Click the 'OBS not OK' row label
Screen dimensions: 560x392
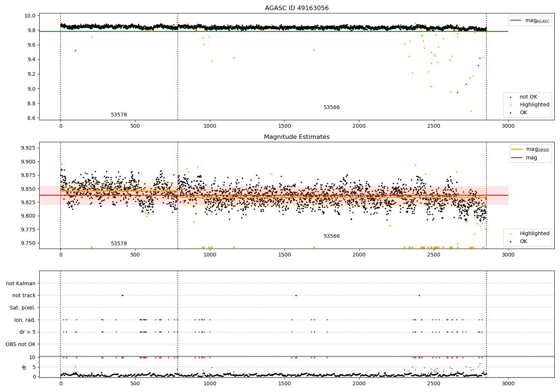click(x=21, y=344)
